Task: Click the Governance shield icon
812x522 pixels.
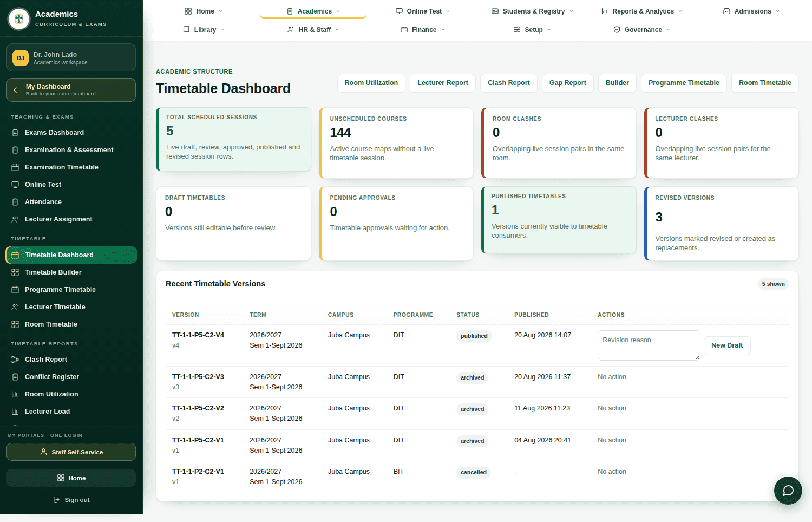Action: coord(617,30)
